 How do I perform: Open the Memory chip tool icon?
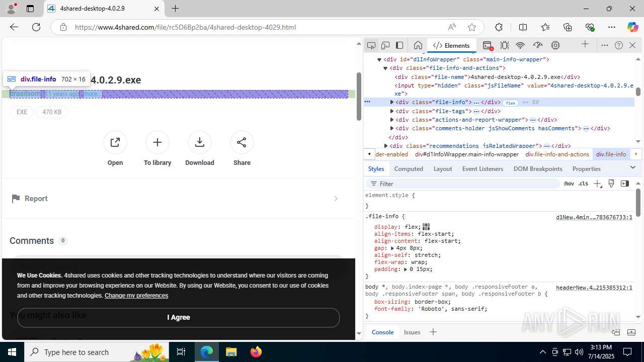pyautogui.click(x=555, y=45)
